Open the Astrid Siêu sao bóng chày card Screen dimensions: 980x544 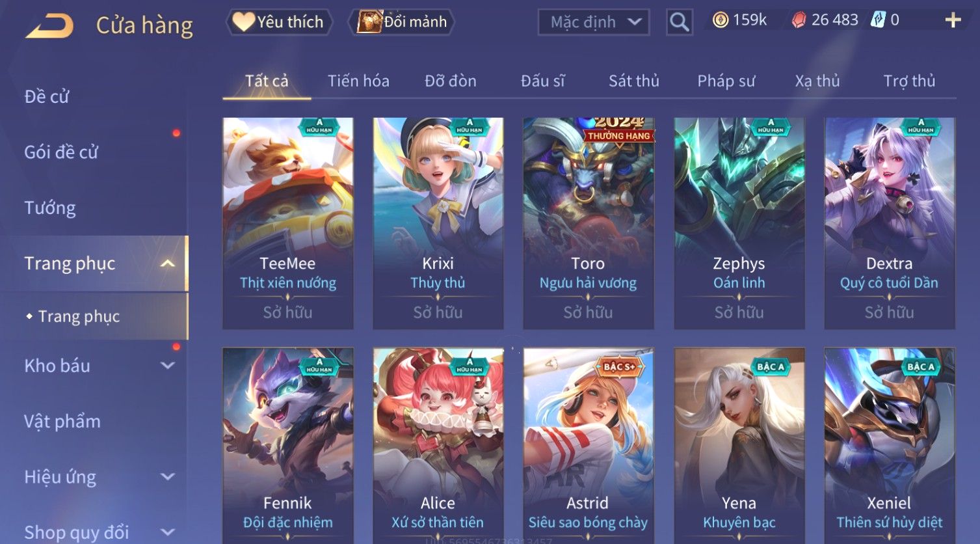coord(588,446)
